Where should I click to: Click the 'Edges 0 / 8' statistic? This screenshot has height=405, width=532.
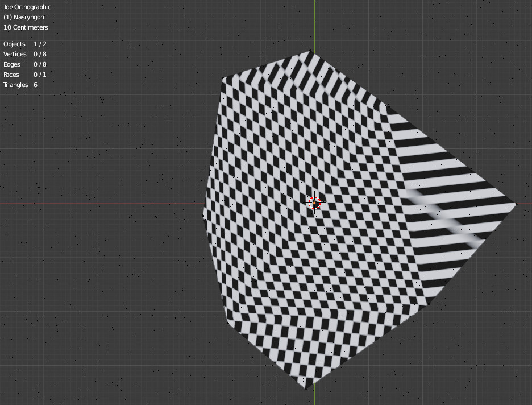click(25, 64)
